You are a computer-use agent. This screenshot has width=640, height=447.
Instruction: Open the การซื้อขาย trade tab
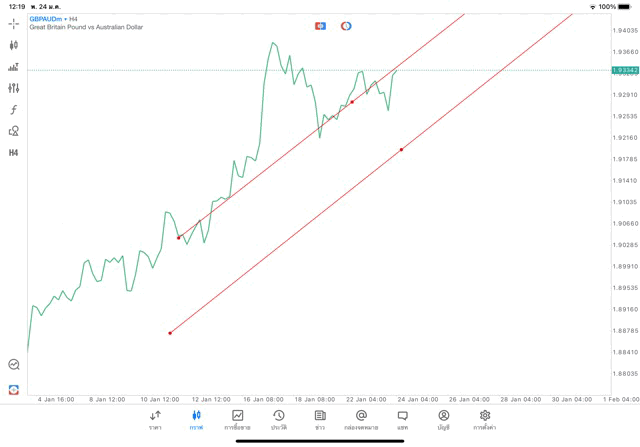point(237,420)
